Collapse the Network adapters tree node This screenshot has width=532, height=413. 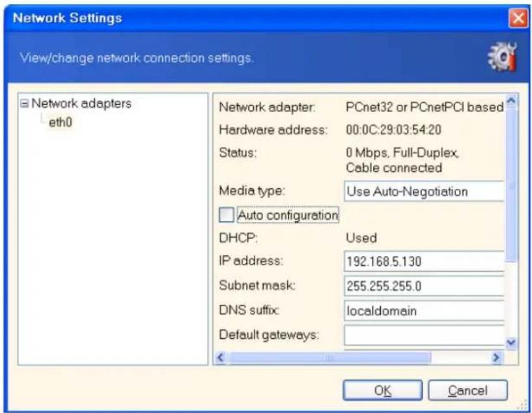(25, 104)
